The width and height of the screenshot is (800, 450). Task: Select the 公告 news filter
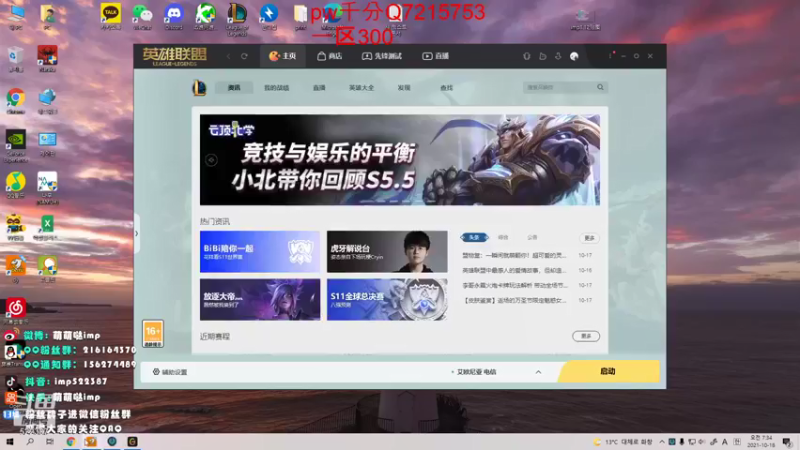pyautogui.click(x=532, y=237)
